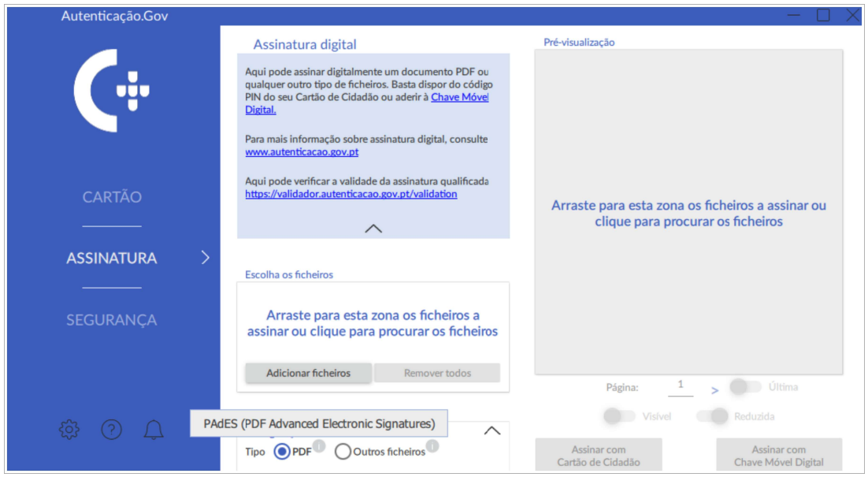Expand the ASSINATURA menu arrow
The width and height of the screenshot is (868, 477).
click(x=206, y=258)
